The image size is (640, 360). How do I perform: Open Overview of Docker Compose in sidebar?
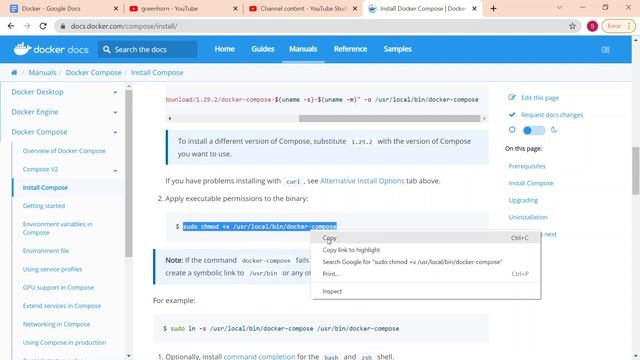point(64,151)
